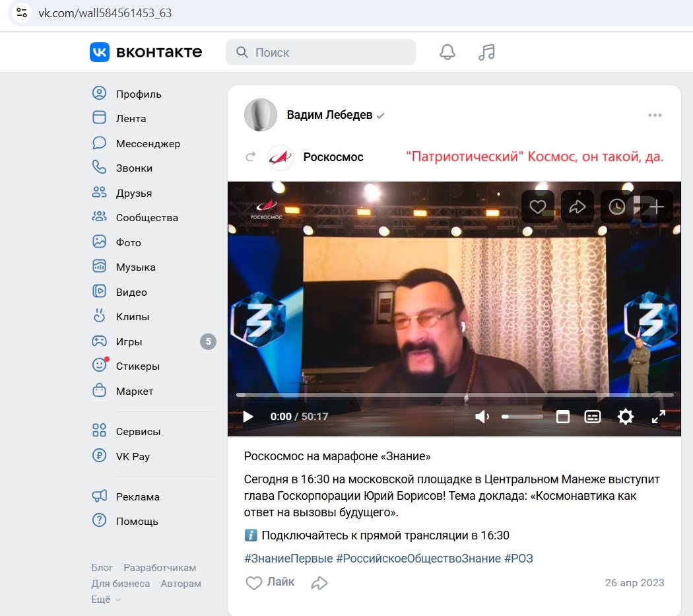Add video to Watch Later clock icon
This screenshot has height=616, width=693.
tap(617, 207)
